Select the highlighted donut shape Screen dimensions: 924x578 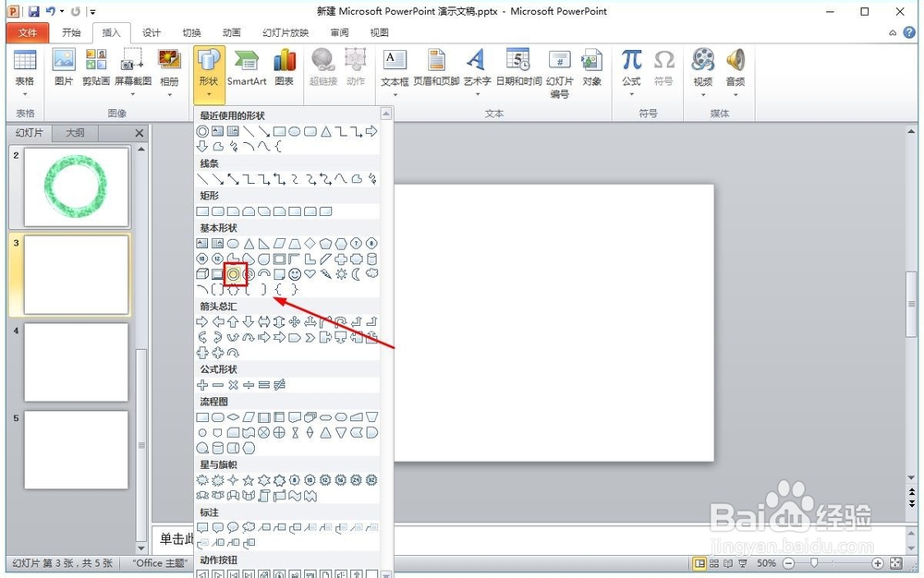pos(236,273)
